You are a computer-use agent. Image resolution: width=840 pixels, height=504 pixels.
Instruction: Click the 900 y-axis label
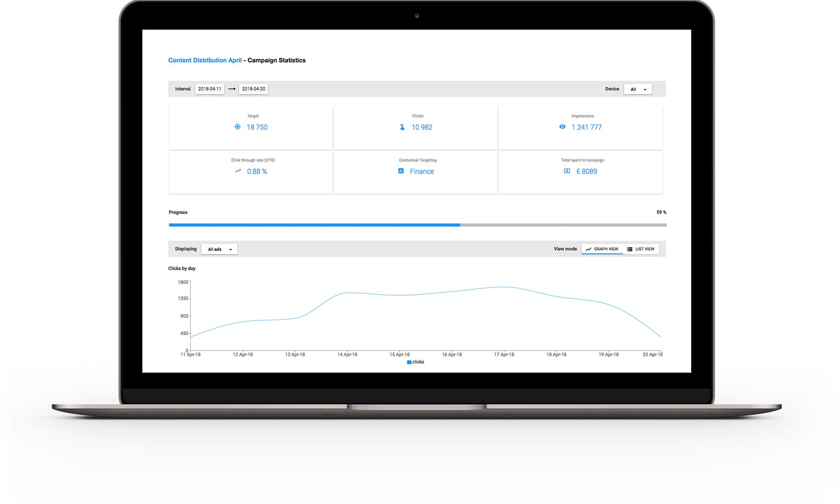click(184, 316)
